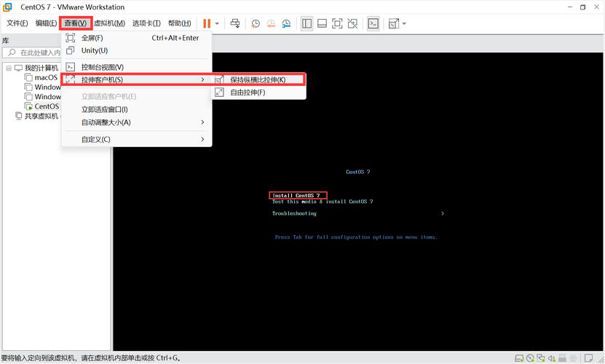The image size is (605, 364).
Task: Click the CD/DVD drive status icon
Action: coord(530,358)
